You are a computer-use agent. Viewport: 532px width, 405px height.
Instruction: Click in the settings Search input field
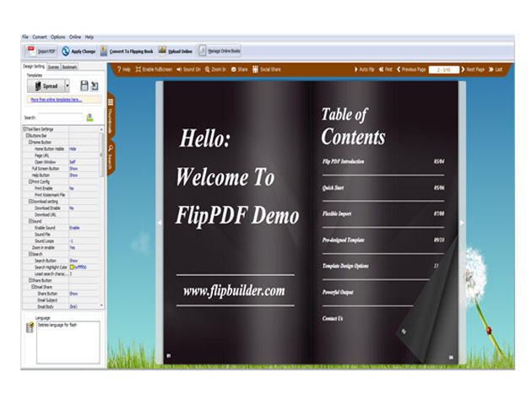(61, 117)
